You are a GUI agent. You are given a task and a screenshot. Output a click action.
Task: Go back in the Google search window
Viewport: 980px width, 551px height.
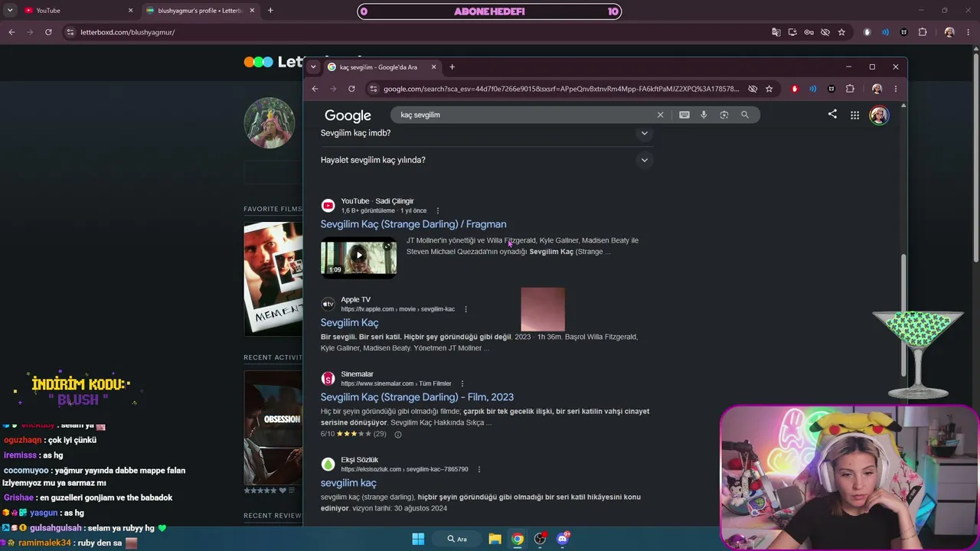[315, 89]
